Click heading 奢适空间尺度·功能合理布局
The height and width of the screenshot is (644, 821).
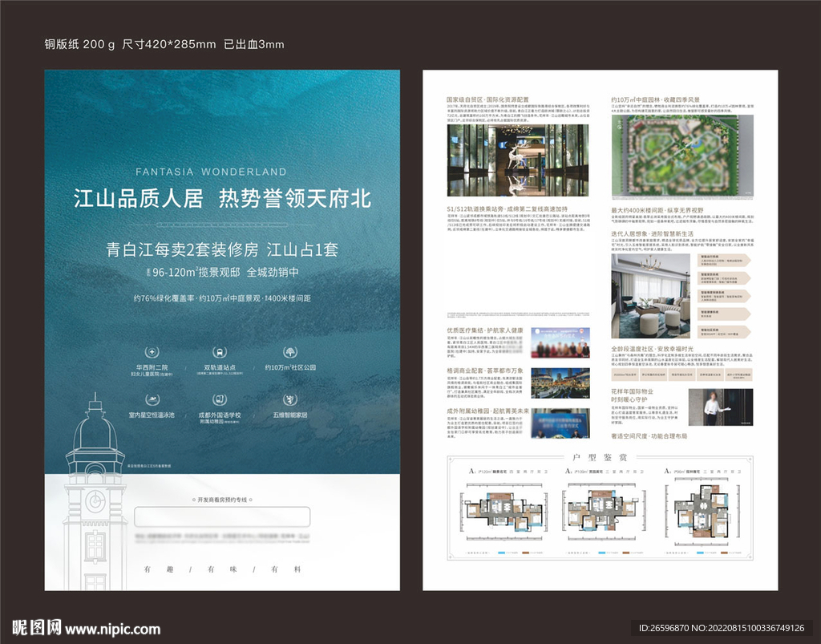[x=649, y=436]
